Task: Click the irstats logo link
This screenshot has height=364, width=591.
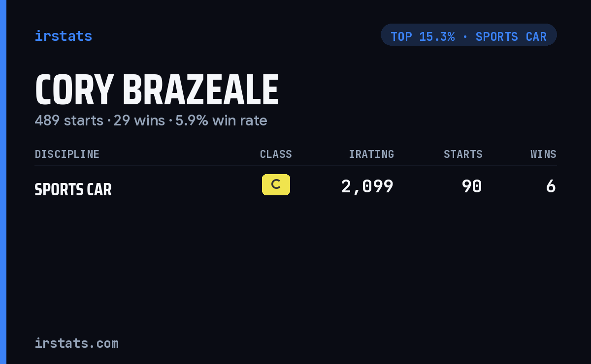Action: (x=63, y=36)
